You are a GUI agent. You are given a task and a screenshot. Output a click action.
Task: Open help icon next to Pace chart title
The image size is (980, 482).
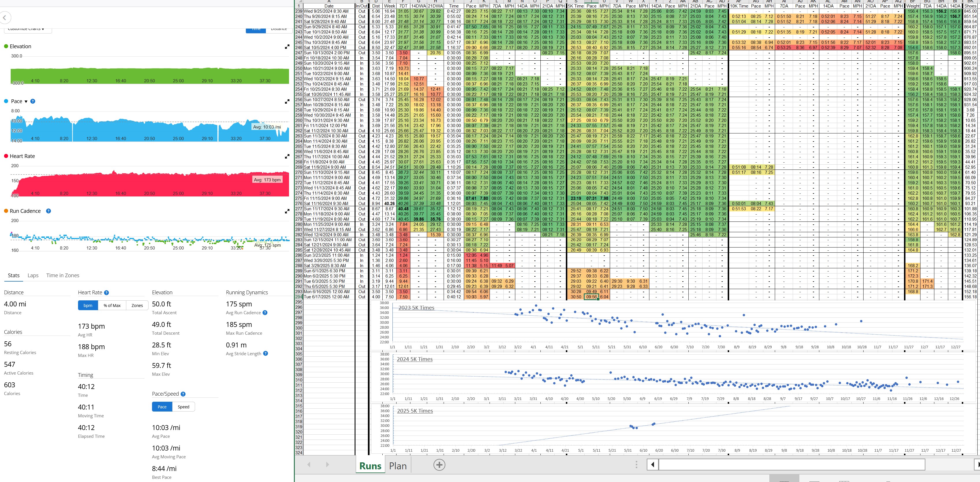point(33,101)
